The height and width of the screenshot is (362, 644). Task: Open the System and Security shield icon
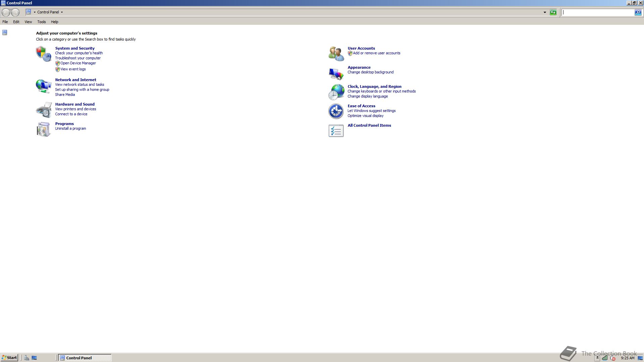click(44, 54)
